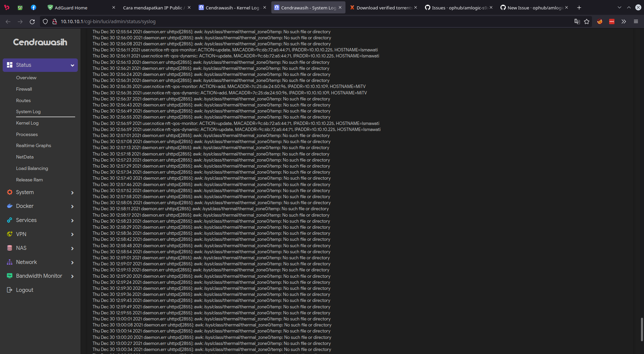644x354 pixels.
Task: Click the Services wrench icon
Action: (10, 220)
